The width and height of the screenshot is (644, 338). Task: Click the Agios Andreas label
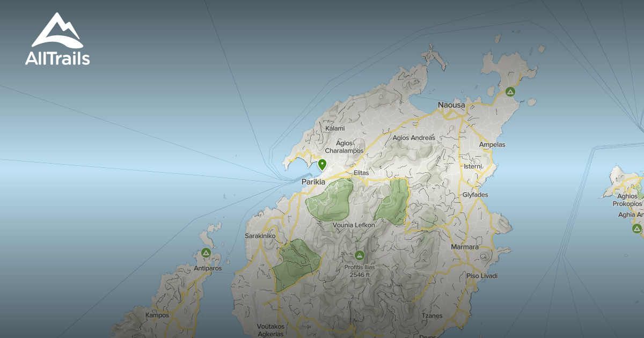coord(414,138)
